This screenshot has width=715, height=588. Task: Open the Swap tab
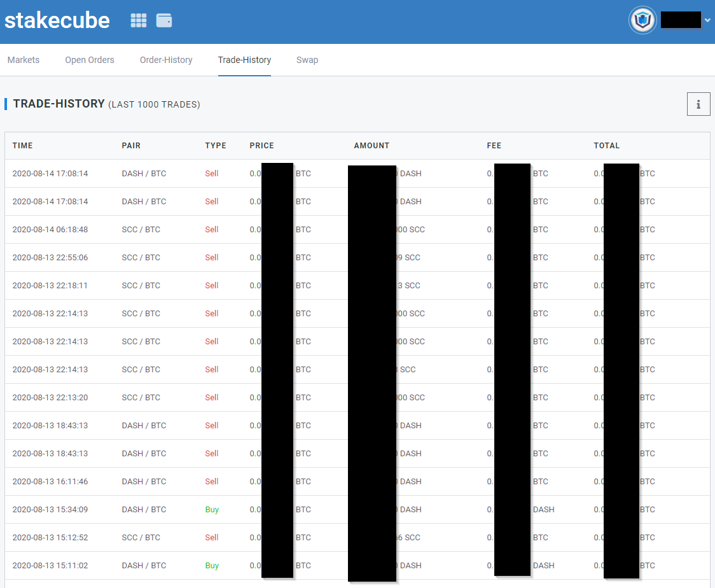click(307, 60)
